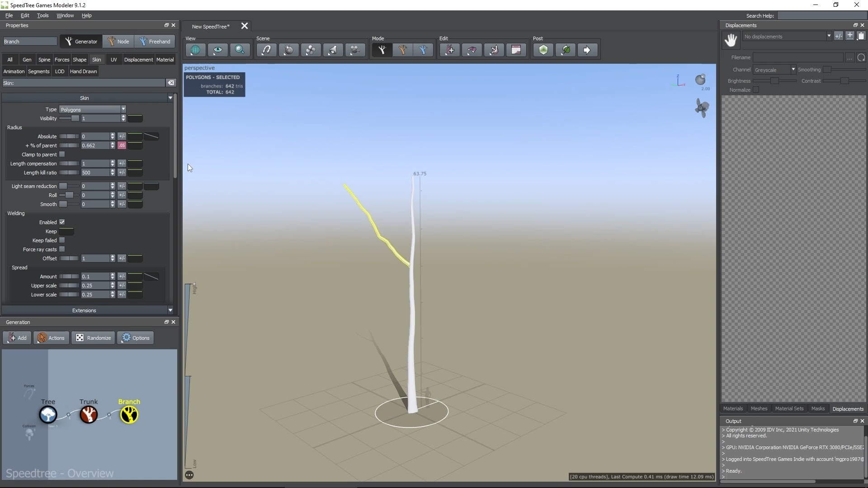
Task: Click the spotlight icon in Scene toolbar
Action: (x=333, y=50)
